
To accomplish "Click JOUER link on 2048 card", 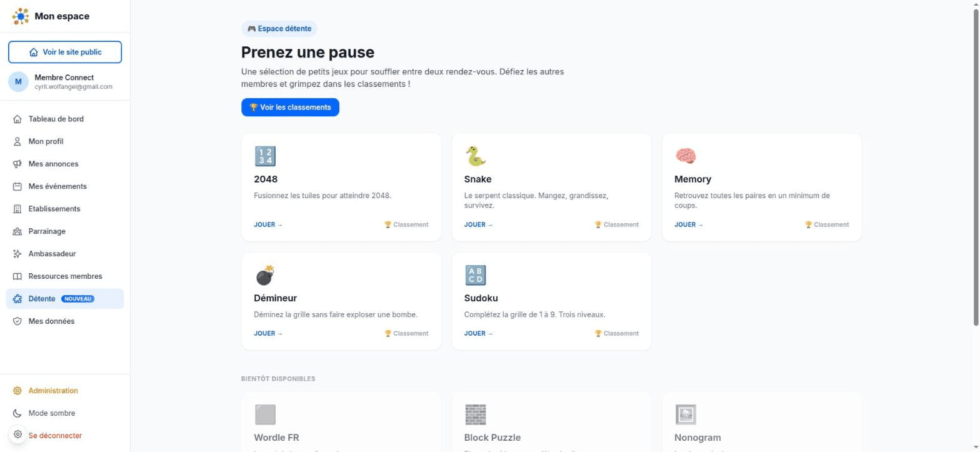I will click(x=268, y=224).
